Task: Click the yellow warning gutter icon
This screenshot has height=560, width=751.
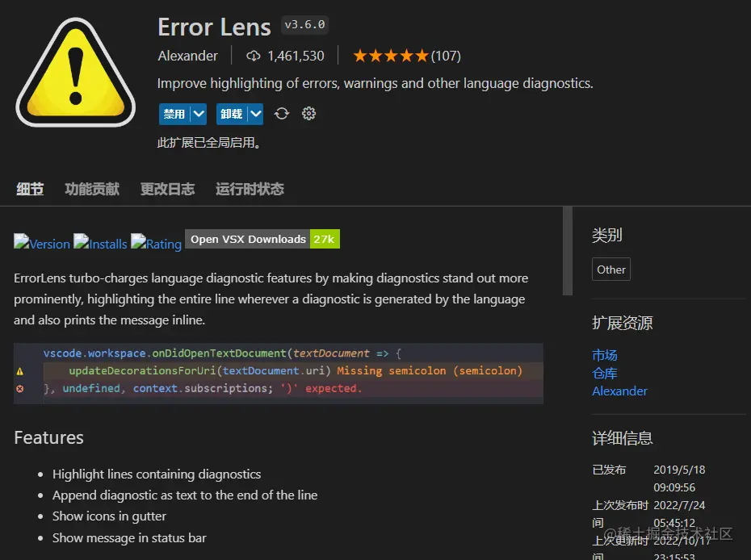Action: (x=19, y=371)
